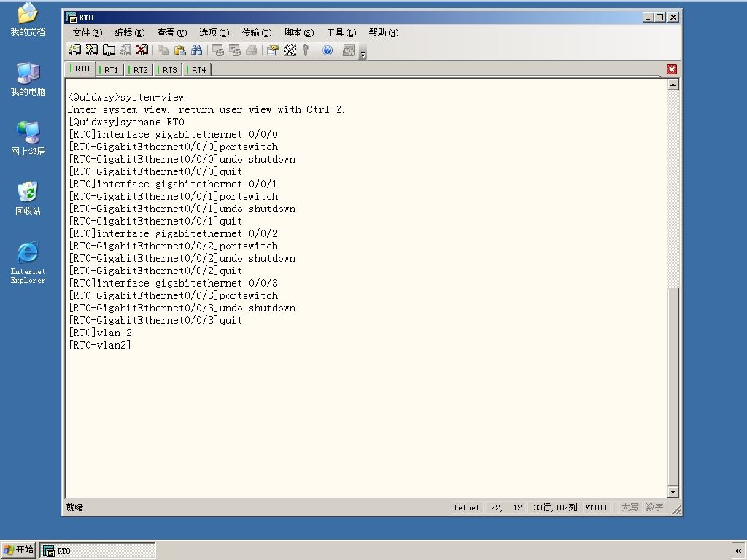Switch to the RT1 session tab
The image size is (747, 560).
pos(110,70)
